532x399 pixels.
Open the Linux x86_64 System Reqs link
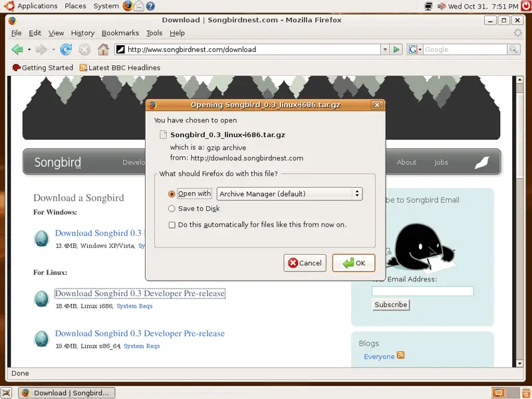point(142,346)
